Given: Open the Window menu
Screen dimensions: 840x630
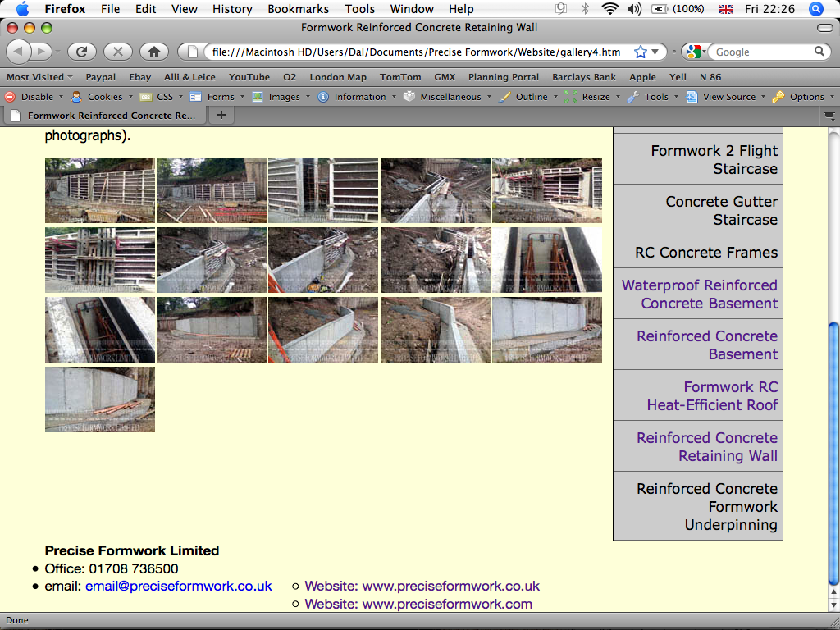Looking at the screenshot, I should pyautogui.click(x=412, y=9).
